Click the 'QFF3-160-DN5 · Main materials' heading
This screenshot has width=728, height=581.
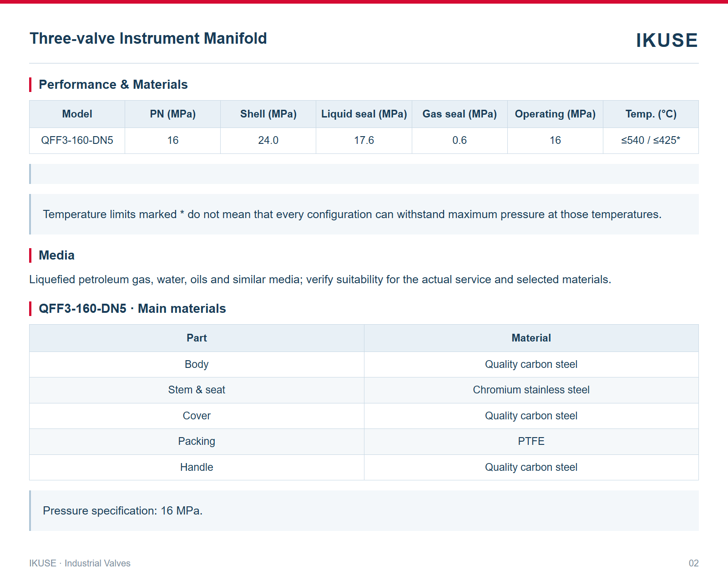coord(132,309)
